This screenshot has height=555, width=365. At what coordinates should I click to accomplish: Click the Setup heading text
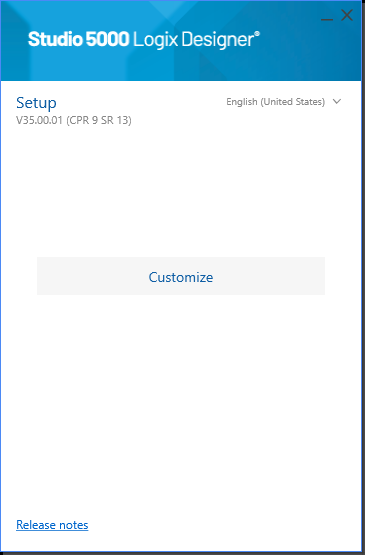pos(36,103)
